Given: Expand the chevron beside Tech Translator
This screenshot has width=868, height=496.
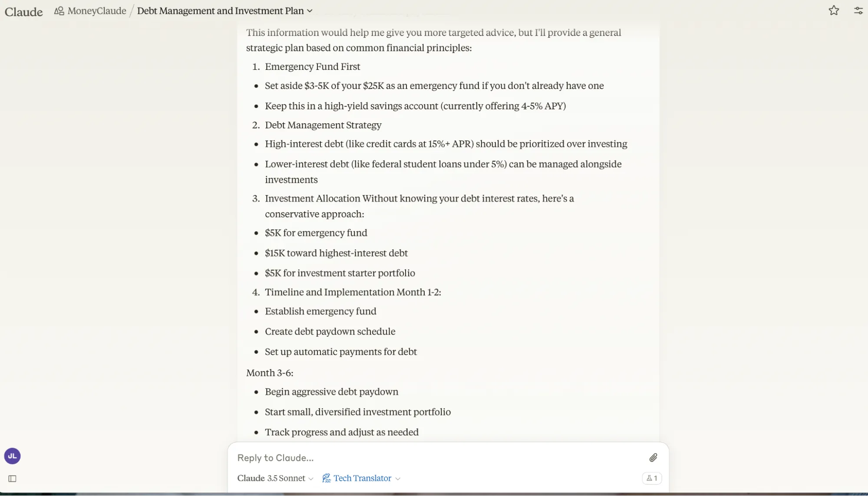Looking at the screenshot, I should tap(398, 479).
